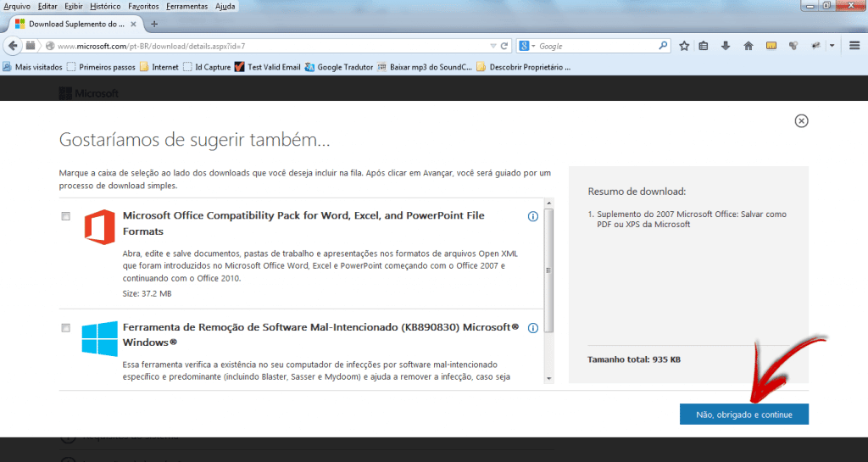Open the Histórico menu
868x462 pixels.
(105, 6)
